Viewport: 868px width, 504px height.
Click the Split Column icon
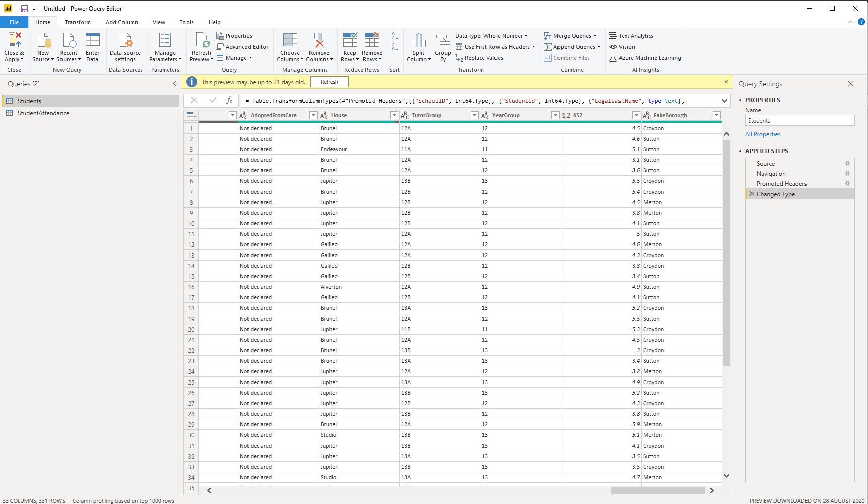[418, 40]
